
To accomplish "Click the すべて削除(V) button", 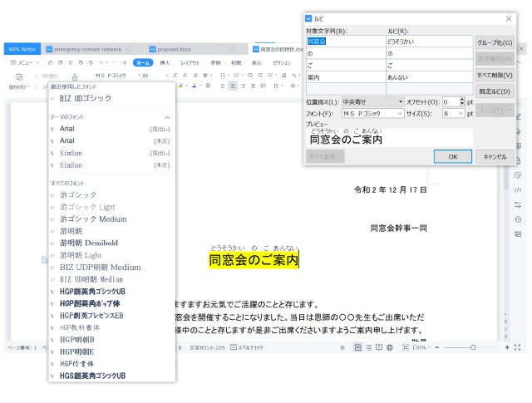I will click(495, 75).
